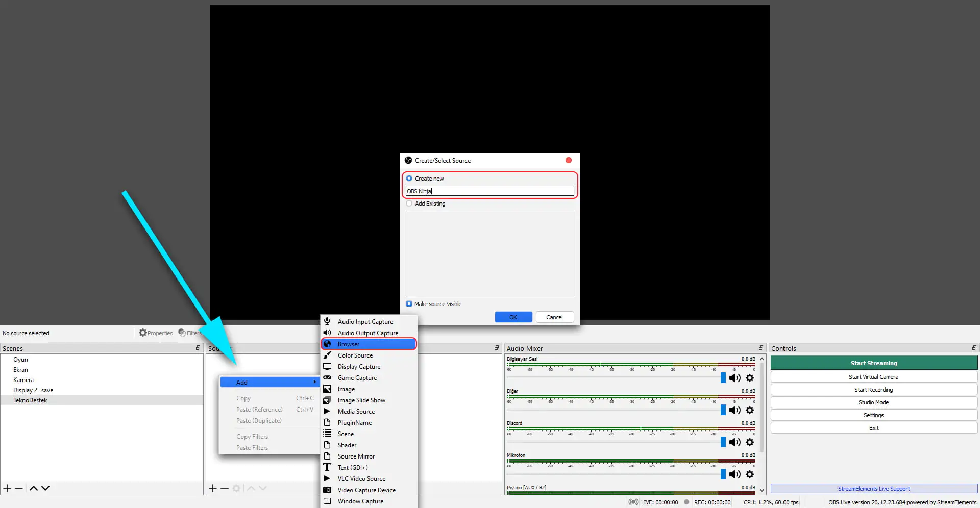This screenshot has width=980, height=508.
Task: Click the stacked-images icon for Image Slide Show
Action: pyautogui.click(x=327, y=400)
